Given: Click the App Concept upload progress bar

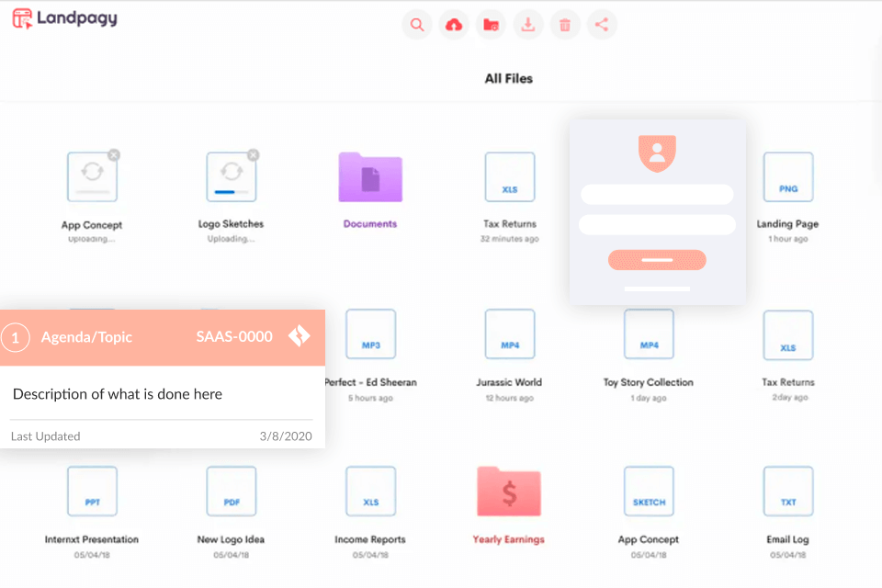Looking at the screenshot, I should 92,192.
